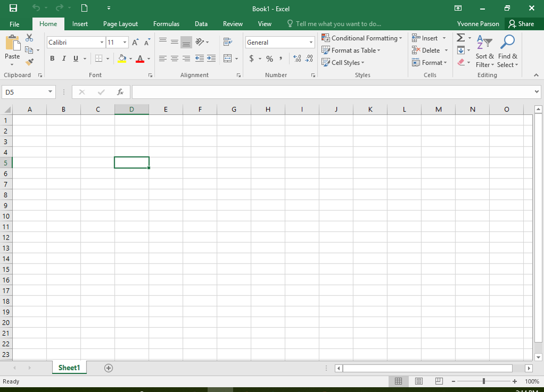Image resolution: width=544 pixels, height=392 pixels.
Task: Click the AutoSum sigma icon
Action: coord(461,38)
